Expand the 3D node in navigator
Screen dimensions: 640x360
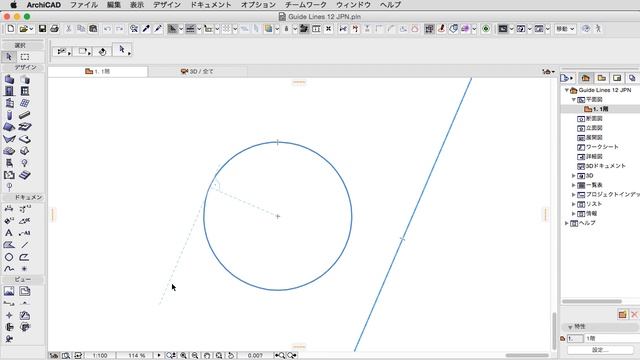[573, 176]
